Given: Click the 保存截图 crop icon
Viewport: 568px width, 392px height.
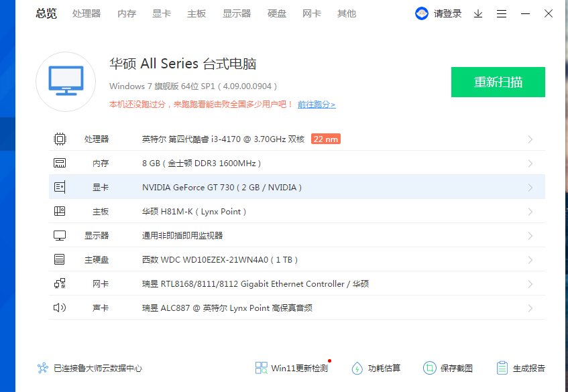Looking at the screenshot, I should tap(430, 368).
